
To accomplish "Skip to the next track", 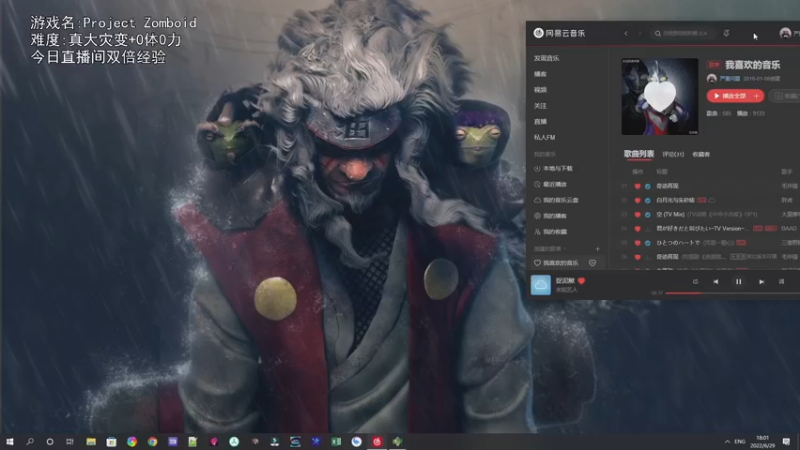I will click(761, 282).
